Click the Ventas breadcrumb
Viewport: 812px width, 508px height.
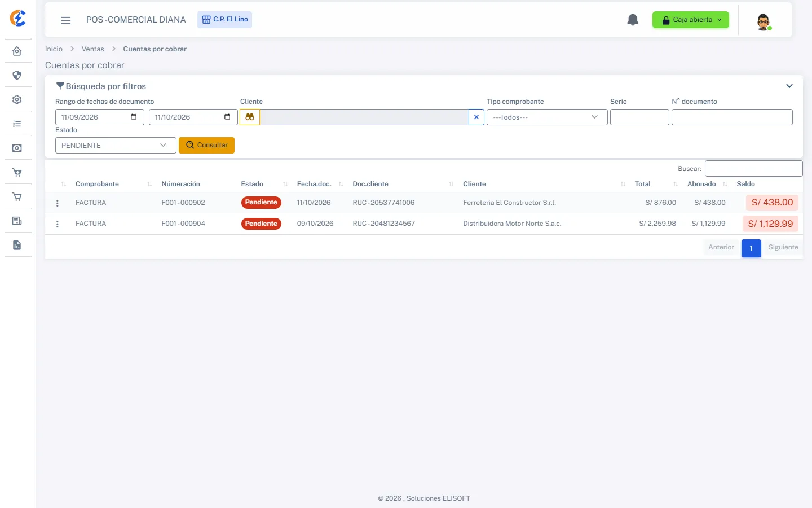(x=93, y=49)
